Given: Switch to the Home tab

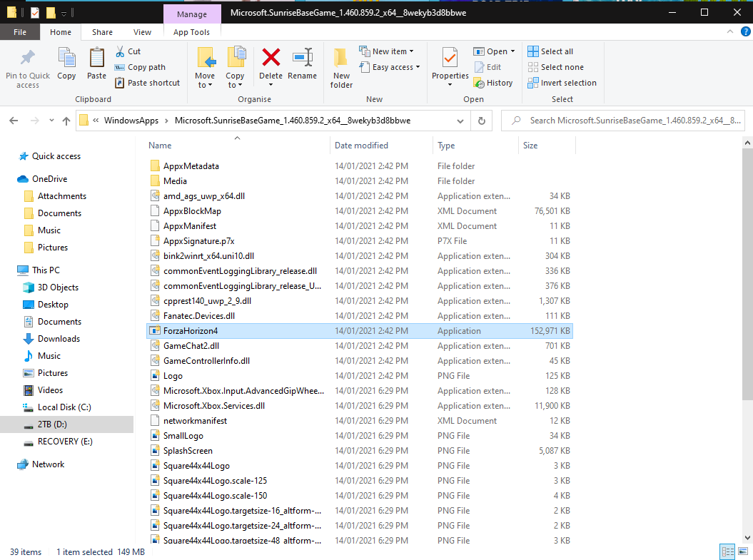Looking at the screenshot, I should pyautogui.click(x=61, y=32).
